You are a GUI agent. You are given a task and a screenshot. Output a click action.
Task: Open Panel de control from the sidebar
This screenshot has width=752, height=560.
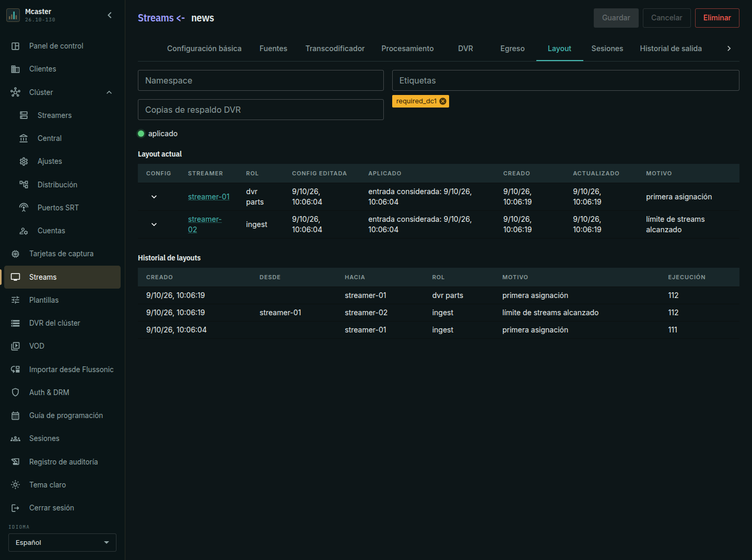[62, 46]
